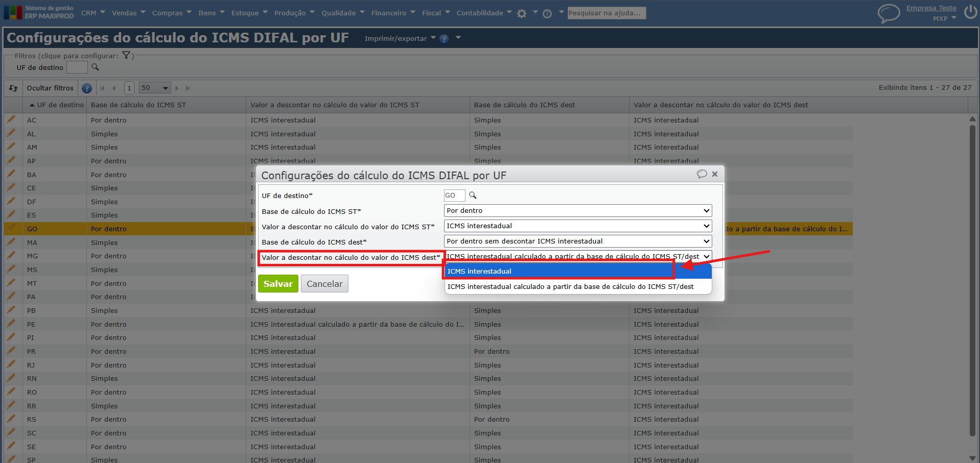Viewport: 980px width, 463px height.
Task: Edit the RJ row pencil icon
Action: (11, 364)
